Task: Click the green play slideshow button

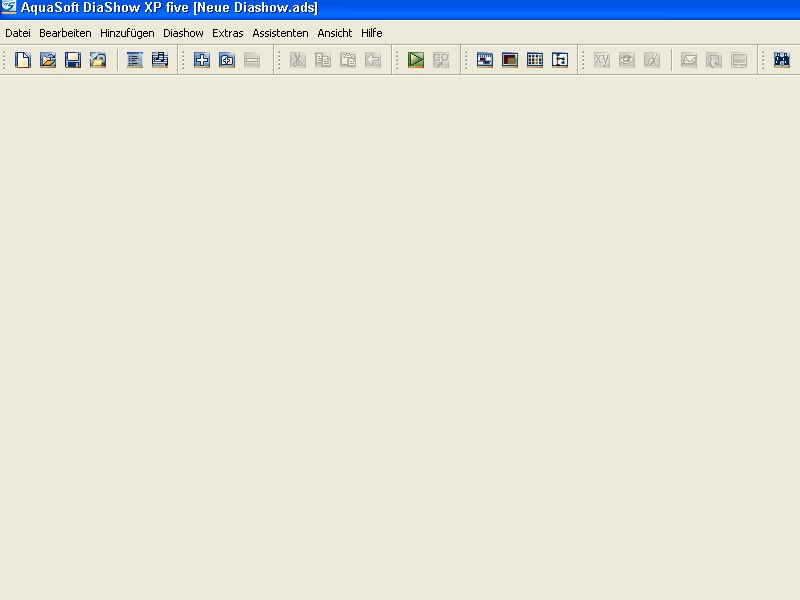Action: click(x=416, y=60)
